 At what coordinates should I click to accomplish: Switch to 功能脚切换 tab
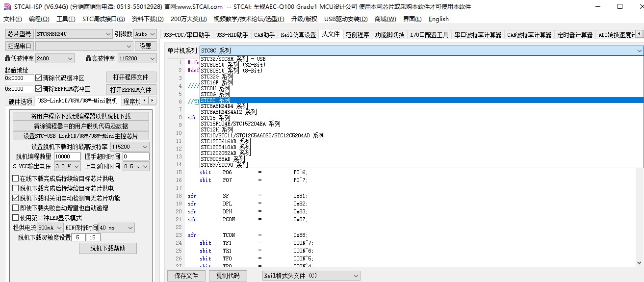pos(389,35)
